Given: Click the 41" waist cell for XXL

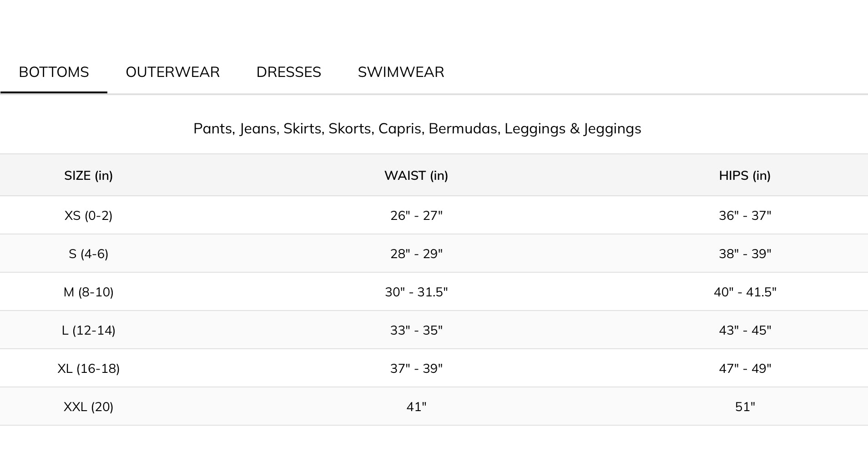Looking at the screenshot, I should pos(416,407).
